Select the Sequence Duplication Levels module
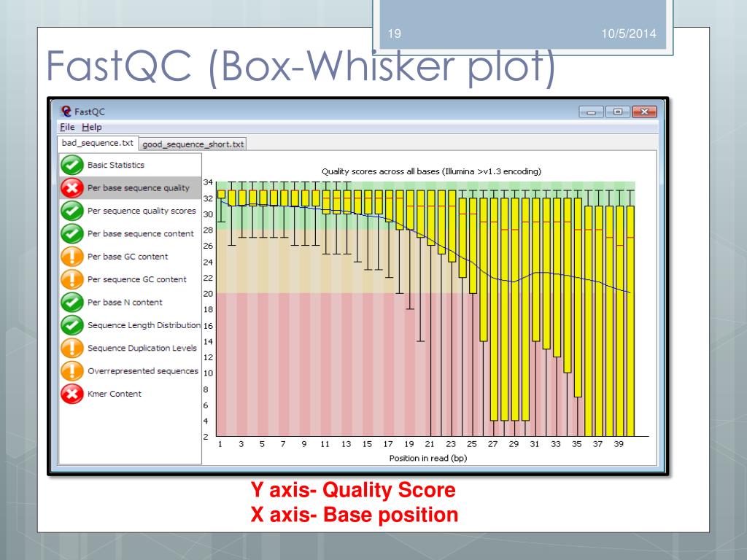 pyautogui.click(x=130, y=348)
